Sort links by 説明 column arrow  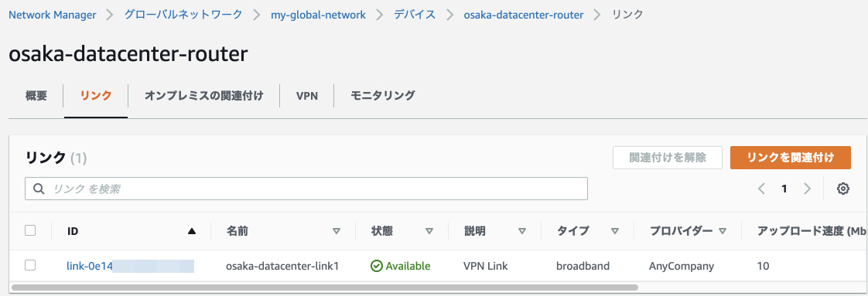point(521,231)
